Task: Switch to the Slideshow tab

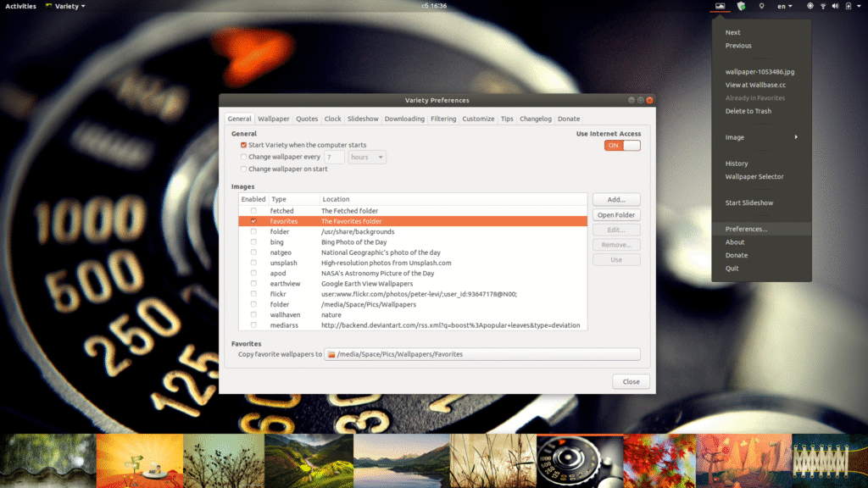Action: click(363, 119)
